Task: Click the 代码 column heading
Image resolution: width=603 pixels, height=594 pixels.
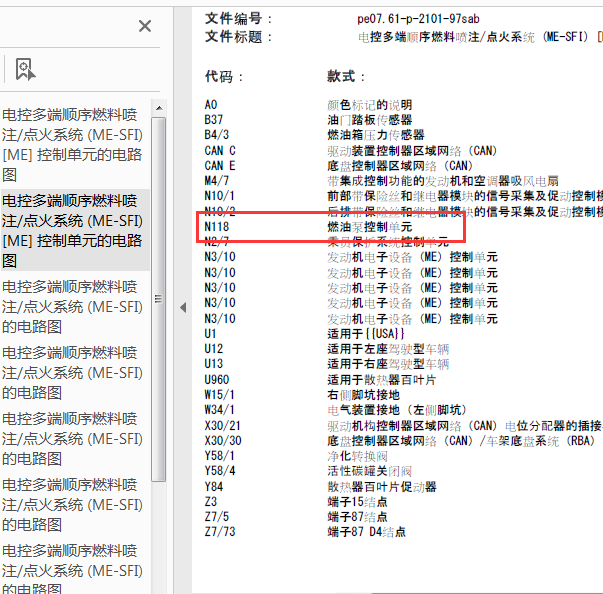Action: point(223,77)
